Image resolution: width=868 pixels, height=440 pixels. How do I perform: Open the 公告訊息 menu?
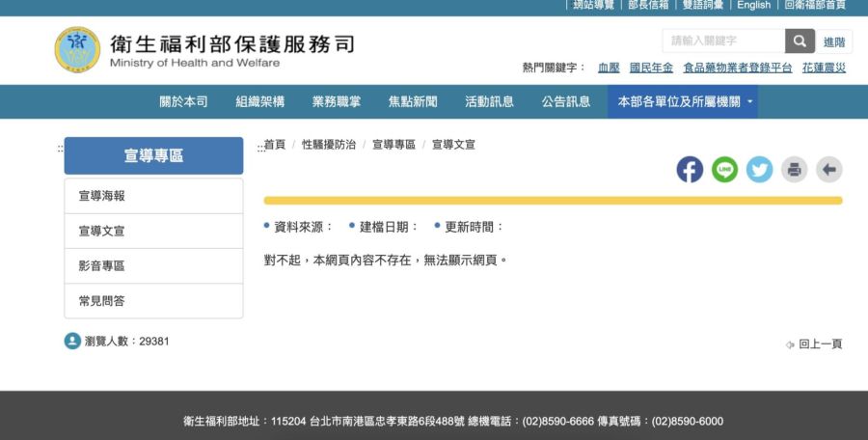(x=565, y=102)
